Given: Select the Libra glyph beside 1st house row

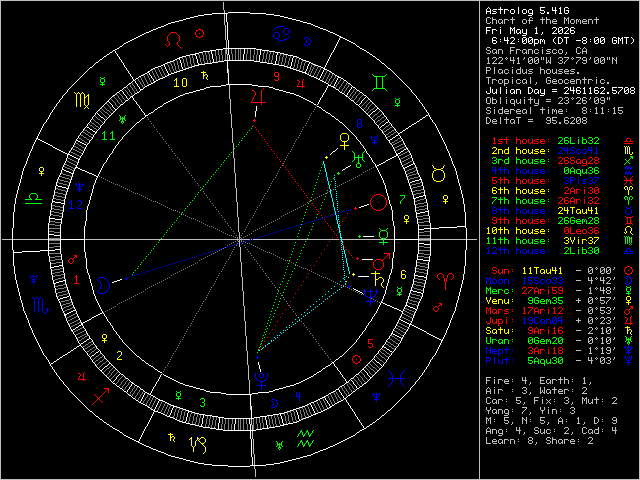Looking at the screenshot, I should tap(629, 141).
